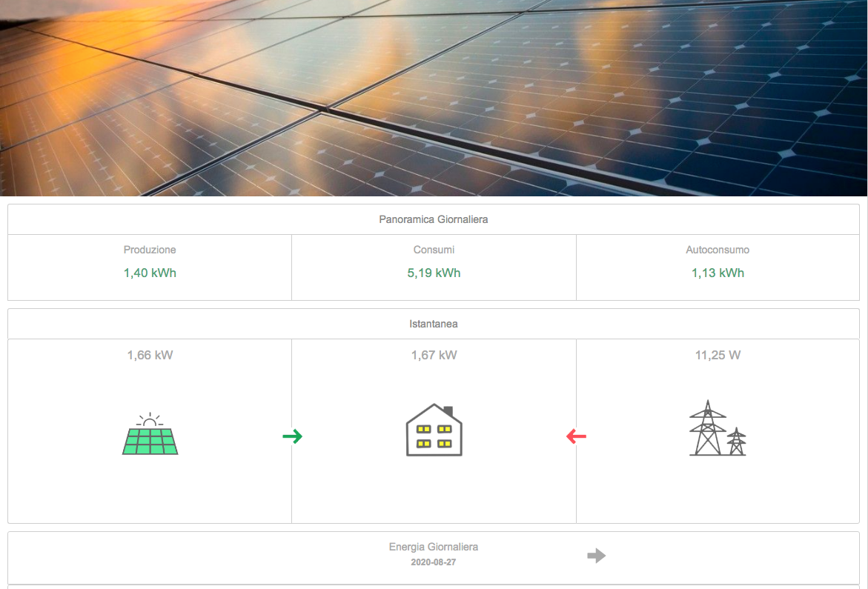Click the green arrow pointing to house
The image size is (868, 589).
pos(292,436)
